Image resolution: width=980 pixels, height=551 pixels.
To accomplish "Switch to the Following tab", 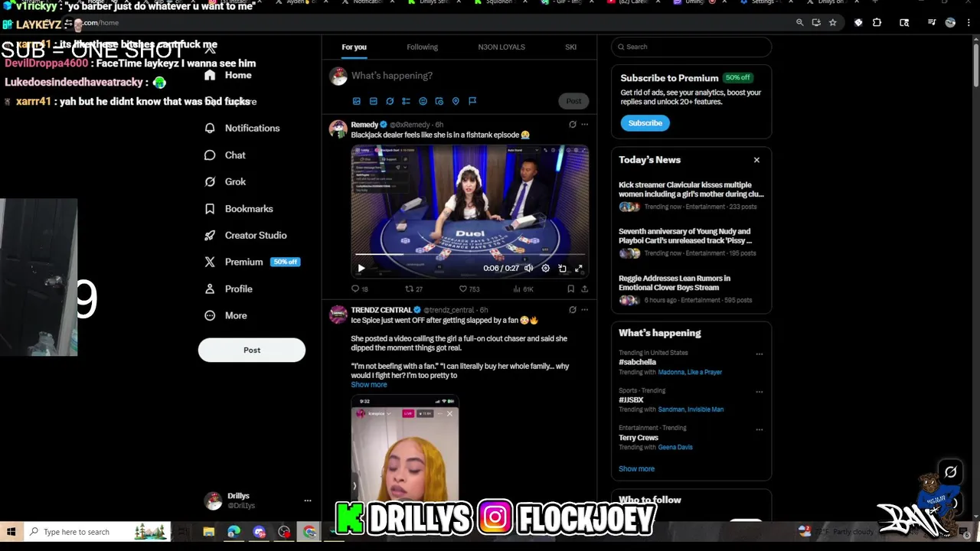I will point(422,47).
